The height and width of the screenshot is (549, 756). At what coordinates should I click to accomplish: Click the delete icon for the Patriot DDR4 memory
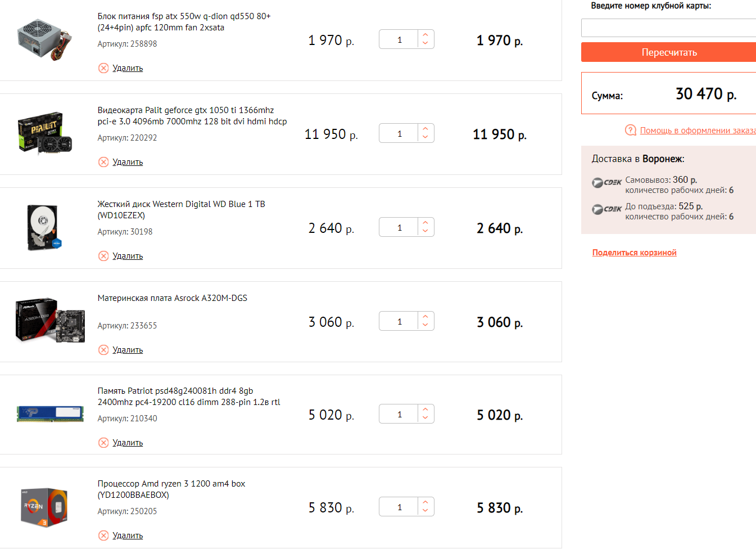(x=103, y=443)
